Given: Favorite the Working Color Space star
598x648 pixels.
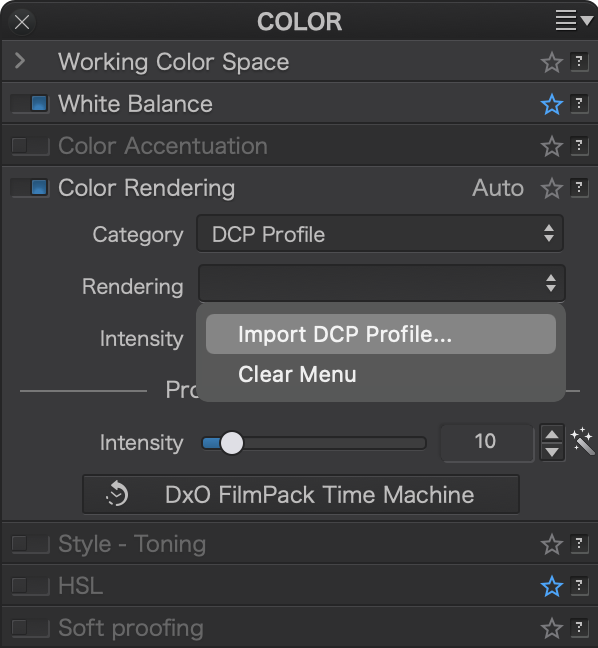Looking at the screenshot, I should (551, 62).
